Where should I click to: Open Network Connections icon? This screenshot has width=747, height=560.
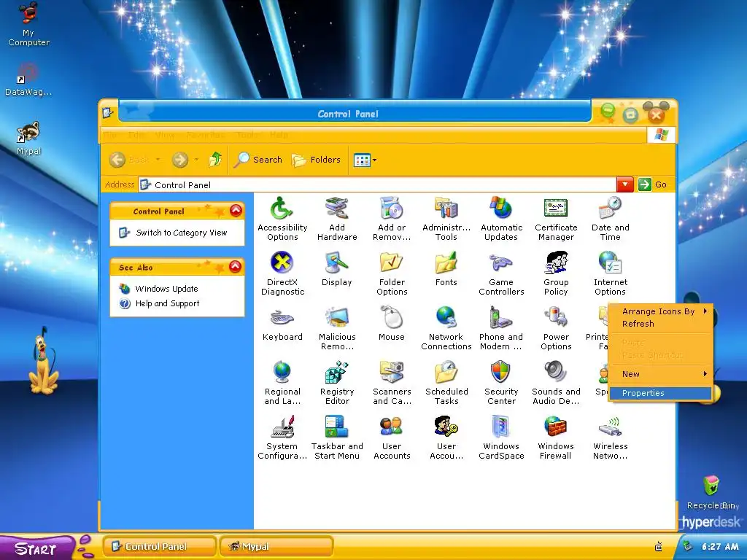(x=446, y=318)
